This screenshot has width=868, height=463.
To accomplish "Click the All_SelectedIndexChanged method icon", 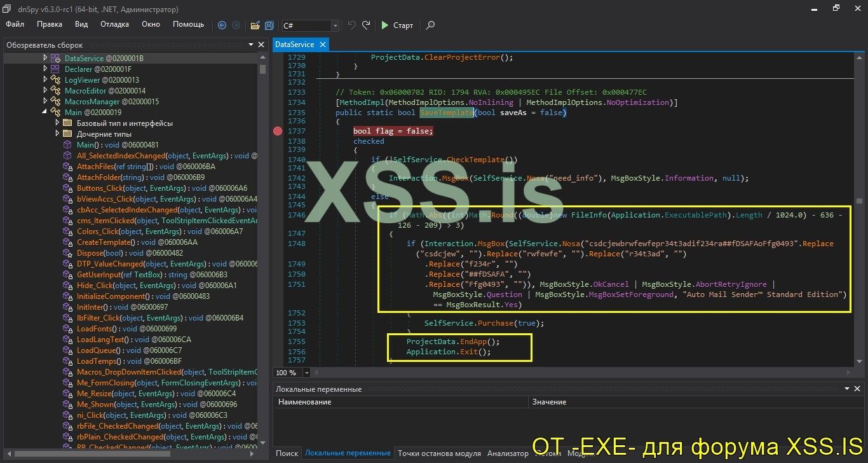I will (x=67, y=155).
